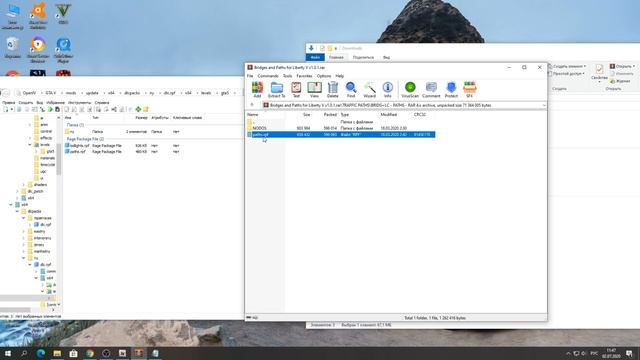Viewport: 640px width, 360px height.
Task: Click the Protect shield icon in WinRAR
Action: coord(451,89)
